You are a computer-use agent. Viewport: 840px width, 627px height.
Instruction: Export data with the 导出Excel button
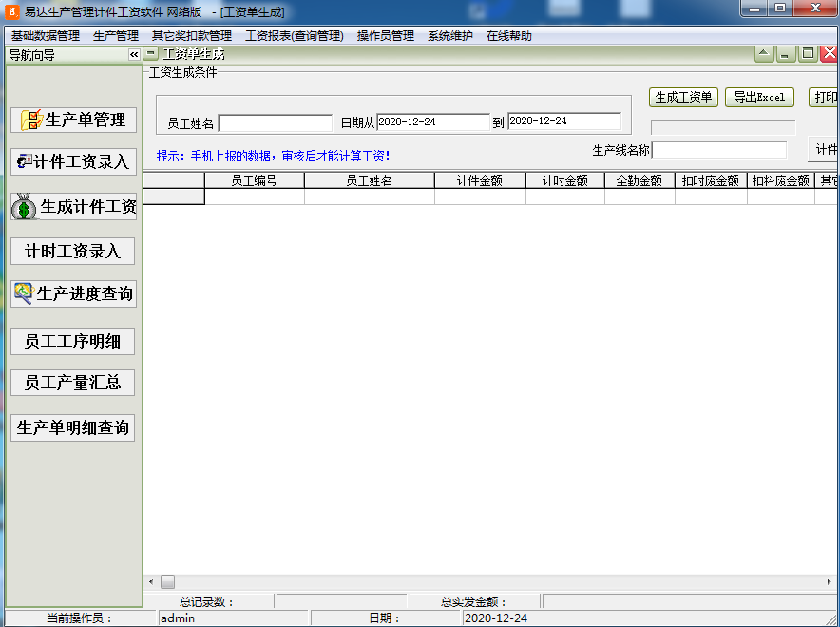758,97
